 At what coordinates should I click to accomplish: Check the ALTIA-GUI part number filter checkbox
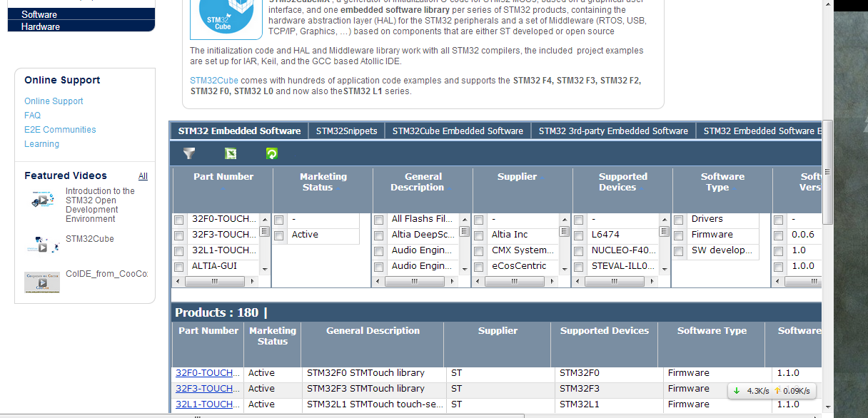point(178,267)
